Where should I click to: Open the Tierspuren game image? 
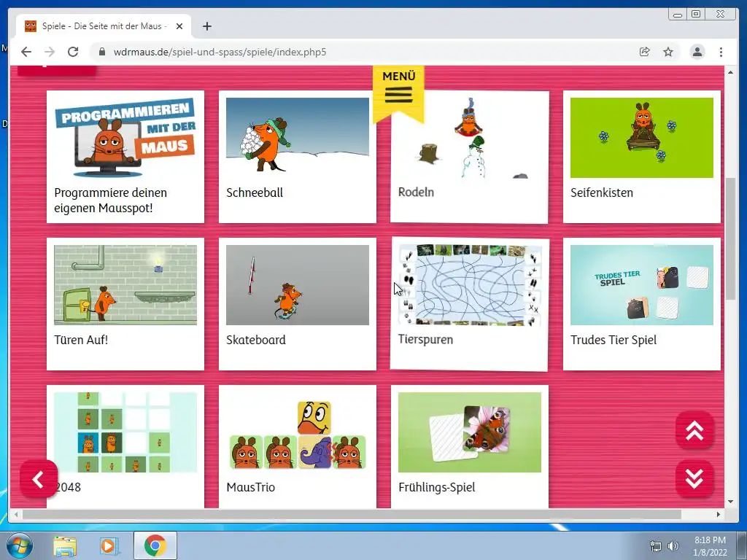pos(470,285)
